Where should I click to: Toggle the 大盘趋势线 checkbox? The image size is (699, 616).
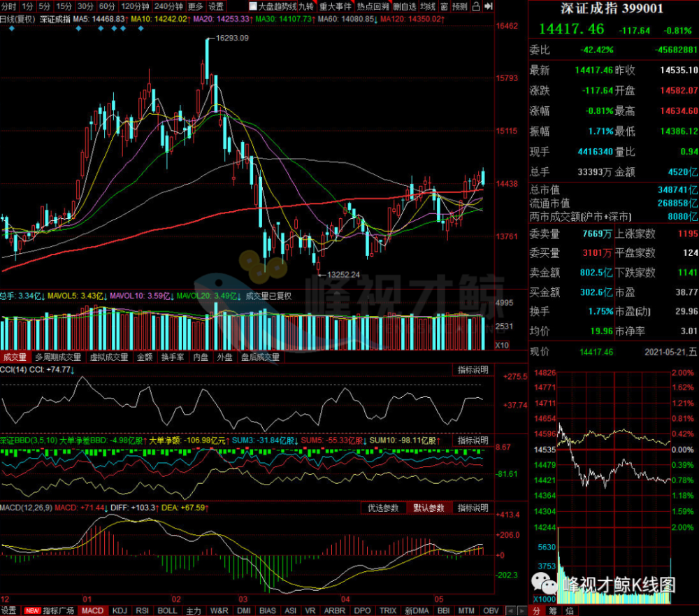(x=253, y=6)
